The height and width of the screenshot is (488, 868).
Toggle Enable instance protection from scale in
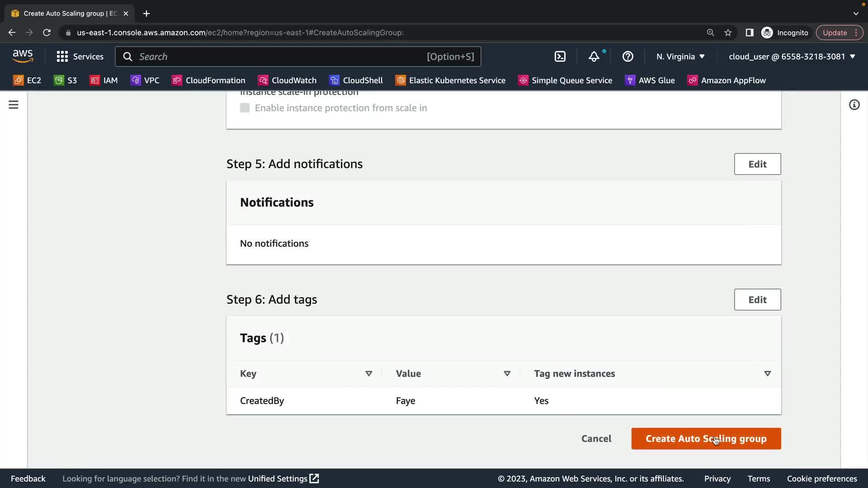coord(245,108)
